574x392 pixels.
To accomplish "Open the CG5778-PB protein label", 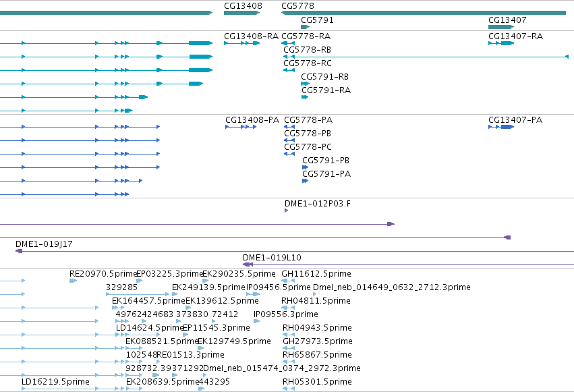I will click(308, 134).
